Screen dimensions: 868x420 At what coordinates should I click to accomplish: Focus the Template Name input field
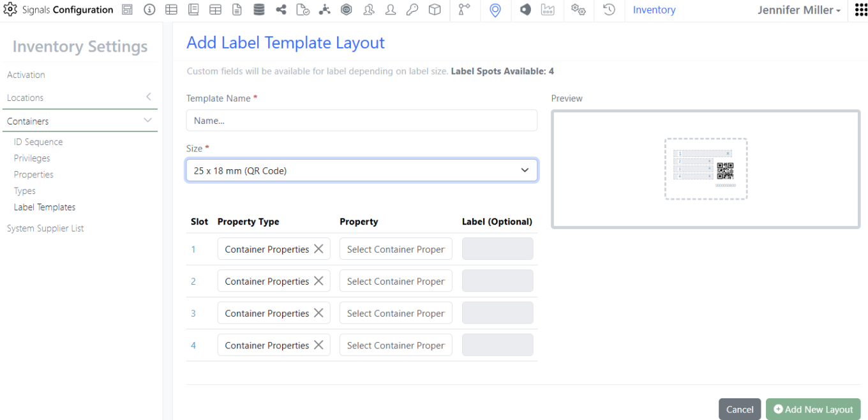point(361,120)
